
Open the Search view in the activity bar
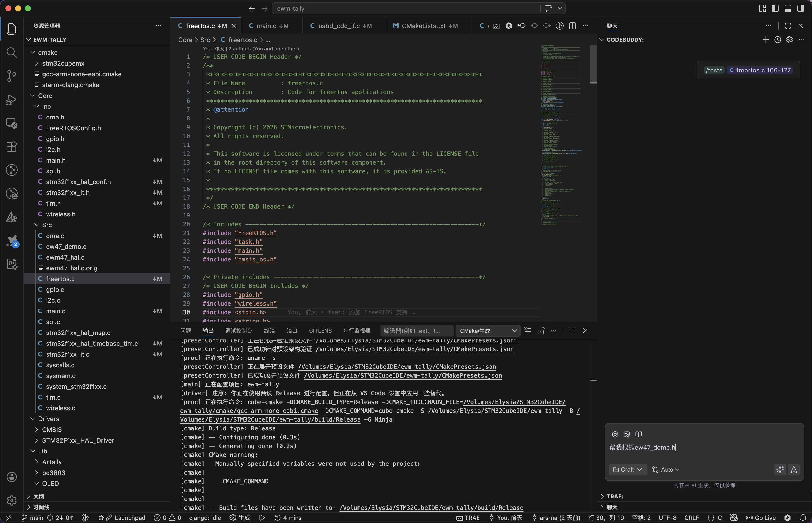[x=12, y=52]
